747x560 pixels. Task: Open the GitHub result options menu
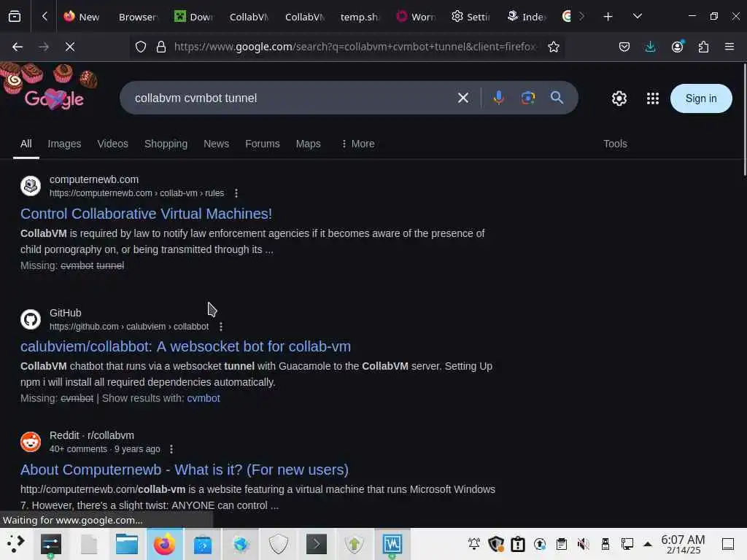point(220,327)
